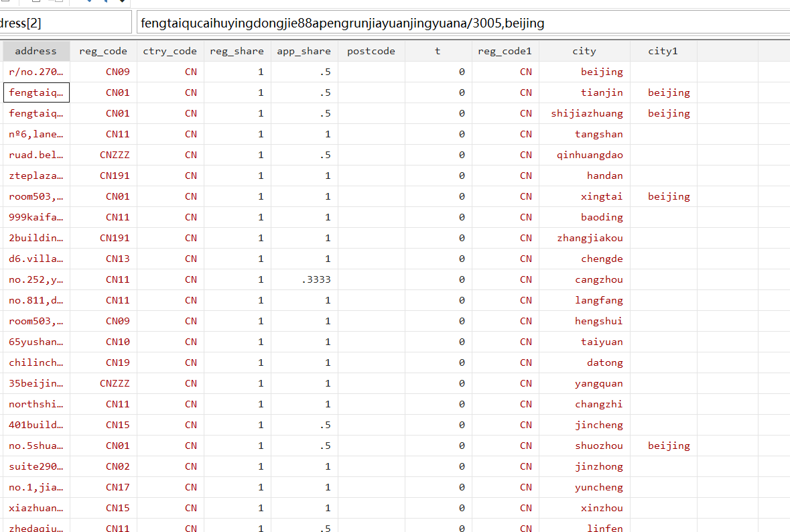This screenshot has height=532, width=790.
Task: Click address cell '401build…'
Action: click(x=36, y=425)
